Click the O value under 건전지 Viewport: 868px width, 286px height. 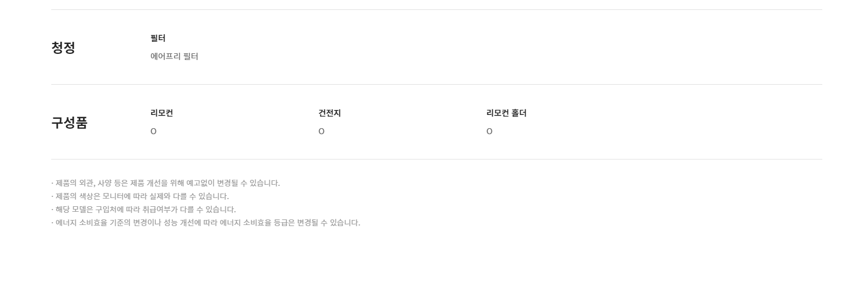coord(322,131)
